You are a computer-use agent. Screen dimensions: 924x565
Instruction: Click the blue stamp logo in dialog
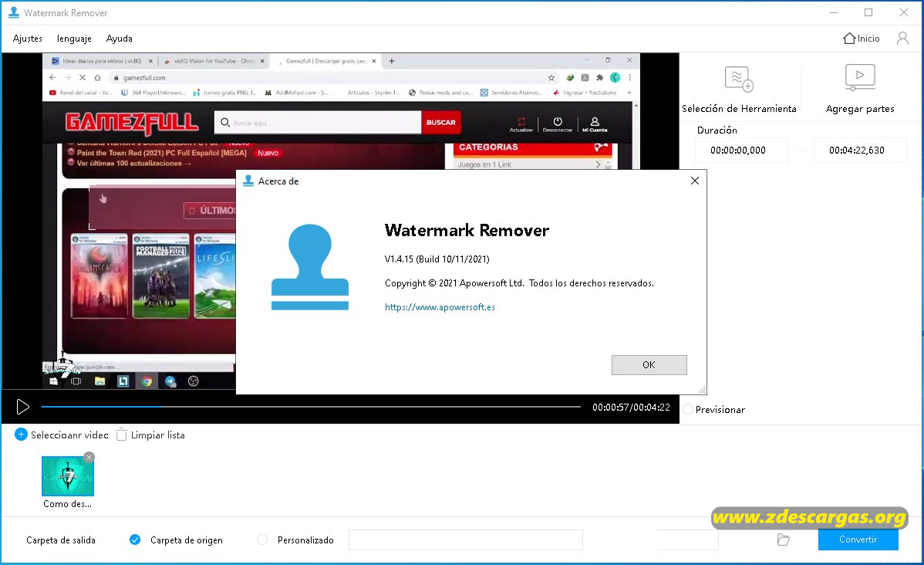click(x=310, y=267)
